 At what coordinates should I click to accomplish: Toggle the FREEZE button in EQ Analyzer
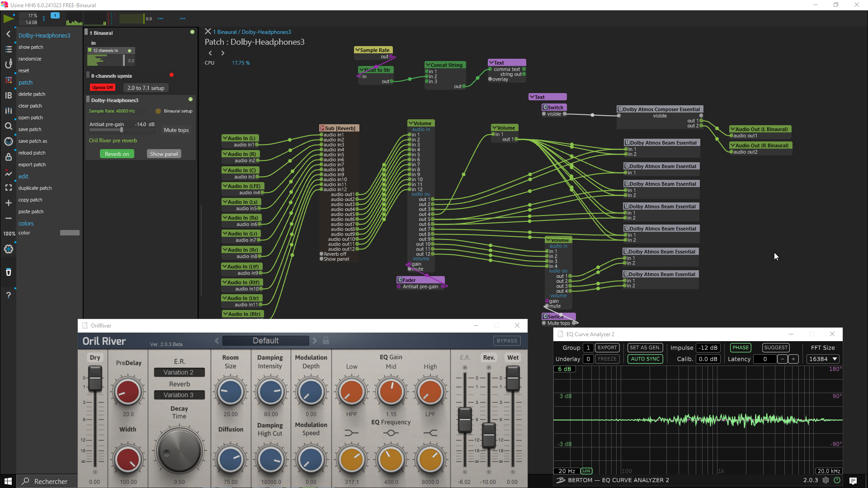pos(607,359)
